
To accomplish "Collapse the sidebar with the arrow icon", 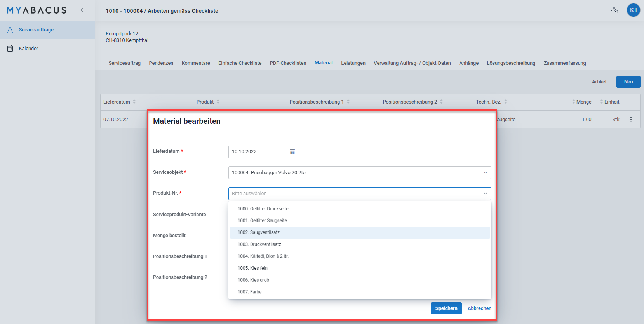I will pyautogui.click(x=82, y=10).
